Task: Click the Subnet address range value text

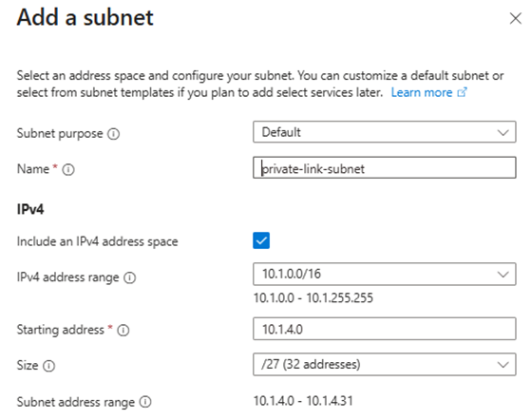Action: point(303,401)
